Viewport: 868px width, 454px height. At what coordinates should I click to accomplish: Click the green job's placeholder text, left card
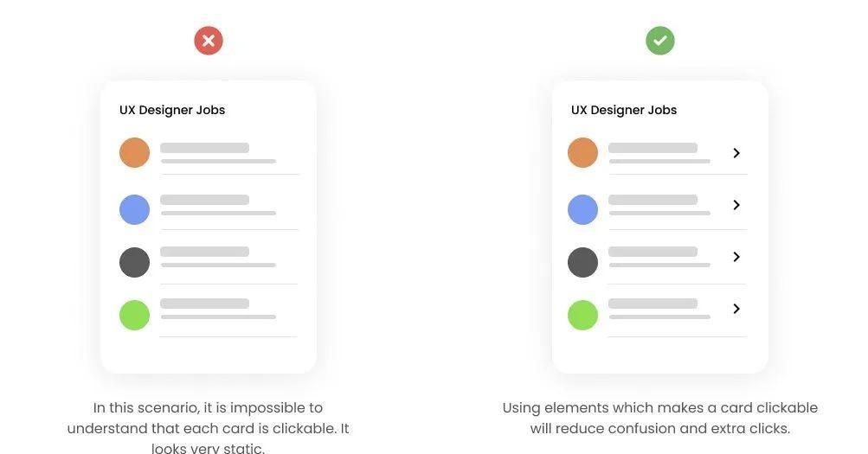[x=218, y=309]
